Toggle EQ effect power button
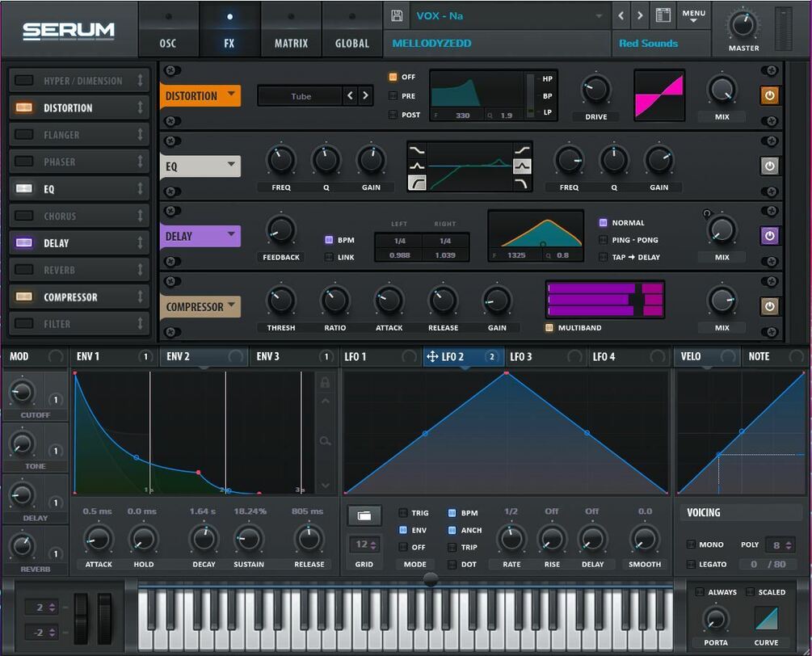Screen dimensions: 812x656 click(x=769, y=166)
